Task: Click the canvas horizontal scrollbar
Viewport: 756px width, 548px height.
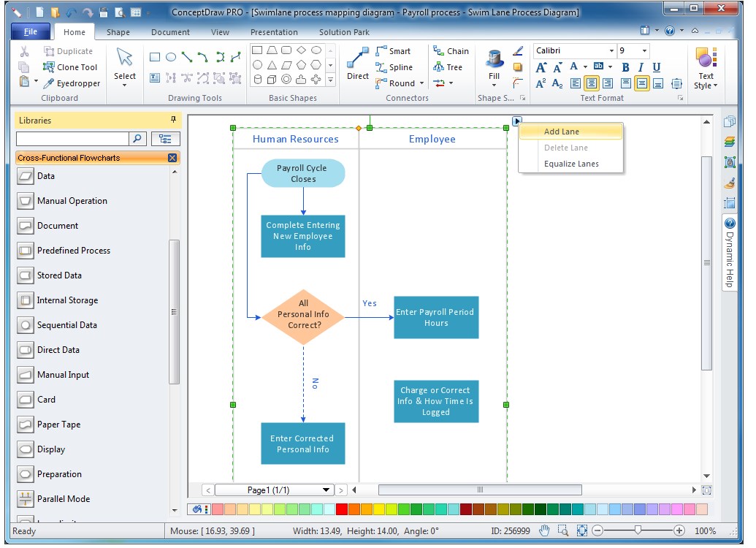Action: (x=480, y=490)
